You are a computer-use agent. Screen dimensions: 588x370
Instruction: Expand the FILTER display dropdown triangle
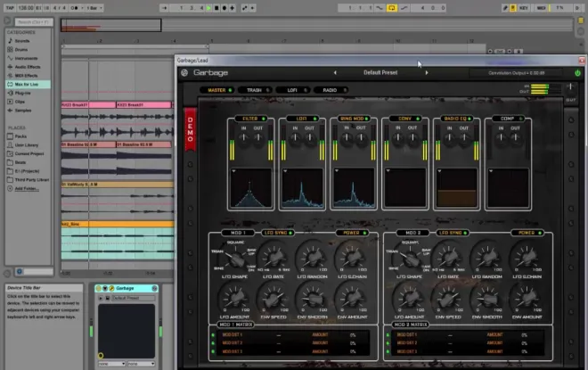pos(233,171)
